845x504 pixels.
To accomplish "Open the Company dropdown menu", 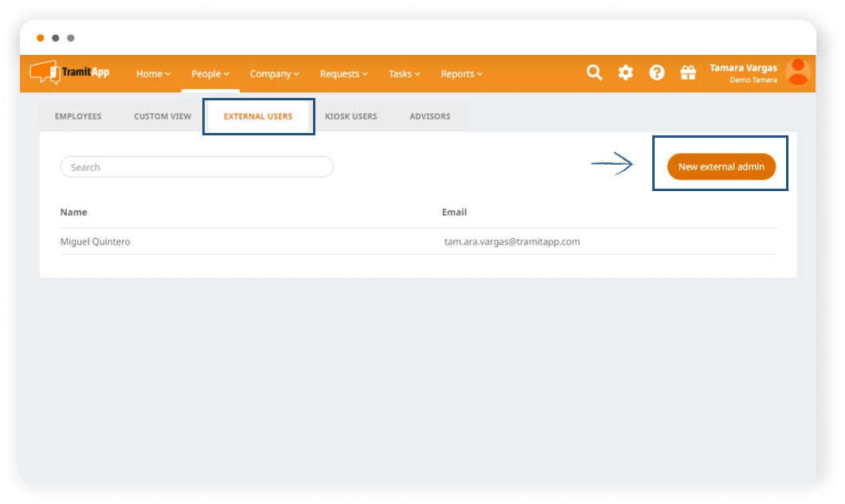I will click(274, 74).
